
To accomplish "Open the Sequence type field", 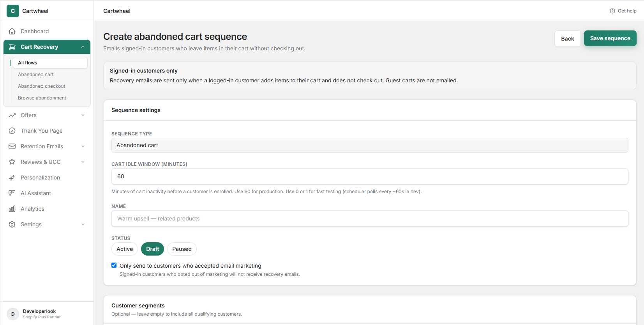I will point(370,145).
